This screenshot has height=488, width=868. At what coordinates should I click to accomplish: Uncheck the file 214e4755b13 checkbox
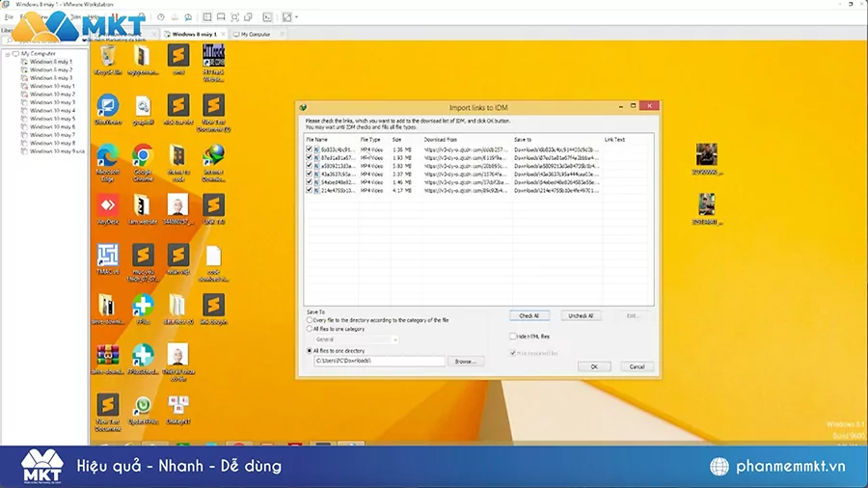click(309, 190)
